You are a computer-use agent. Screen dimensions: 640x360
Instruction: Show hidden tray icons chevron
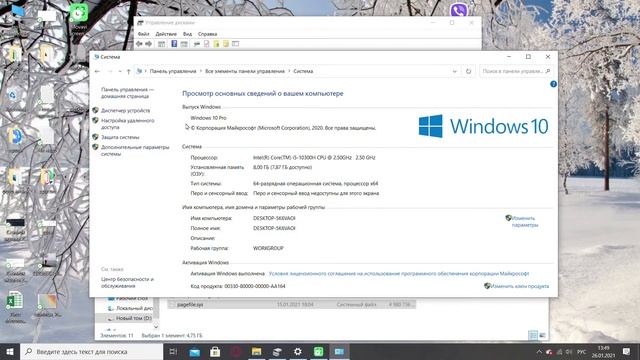(x=539, y=352)
